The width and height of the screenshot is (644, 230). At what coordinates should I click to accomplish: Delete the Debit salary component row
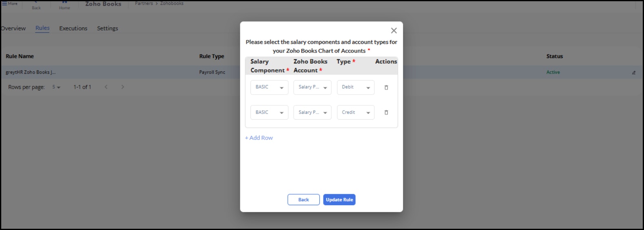click(386, 88)
